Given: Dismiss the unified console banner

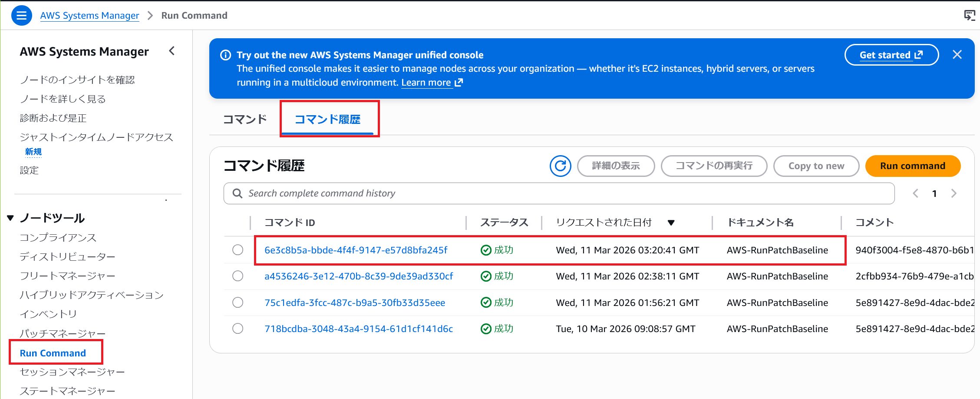Looking at the screenshot, I should coord(957,55).
